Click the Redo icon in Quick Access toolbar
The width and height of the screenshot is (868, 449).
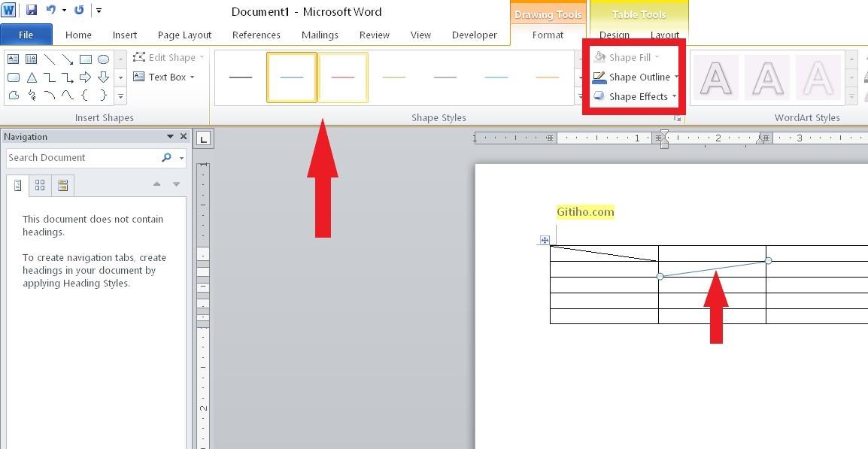(79, 10)
